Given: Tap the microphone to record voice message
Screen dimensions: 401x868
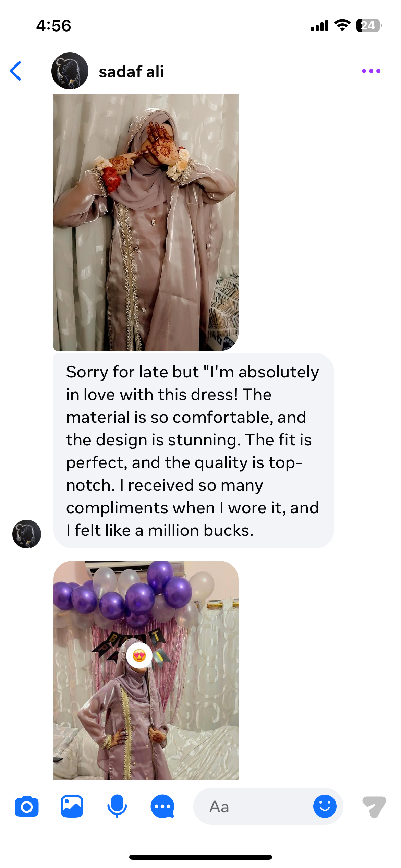Looking at the screenshot, I should click(x=117, y=806).
